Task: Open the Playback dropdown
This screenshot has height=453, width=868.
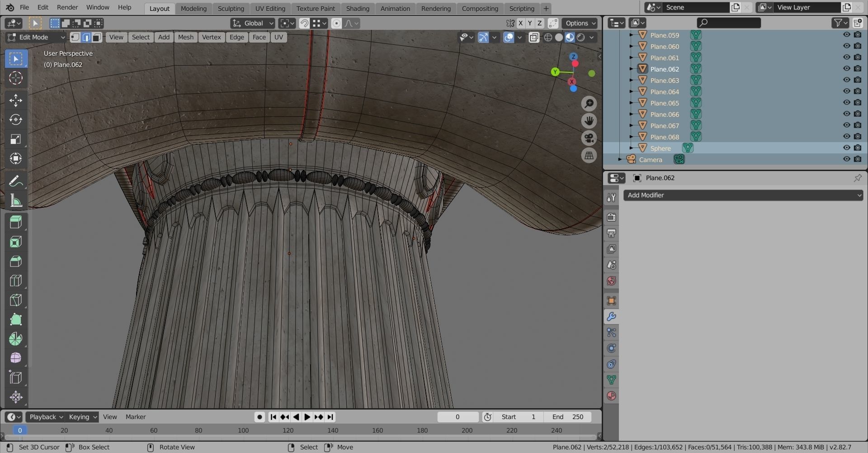Action: 46,417
